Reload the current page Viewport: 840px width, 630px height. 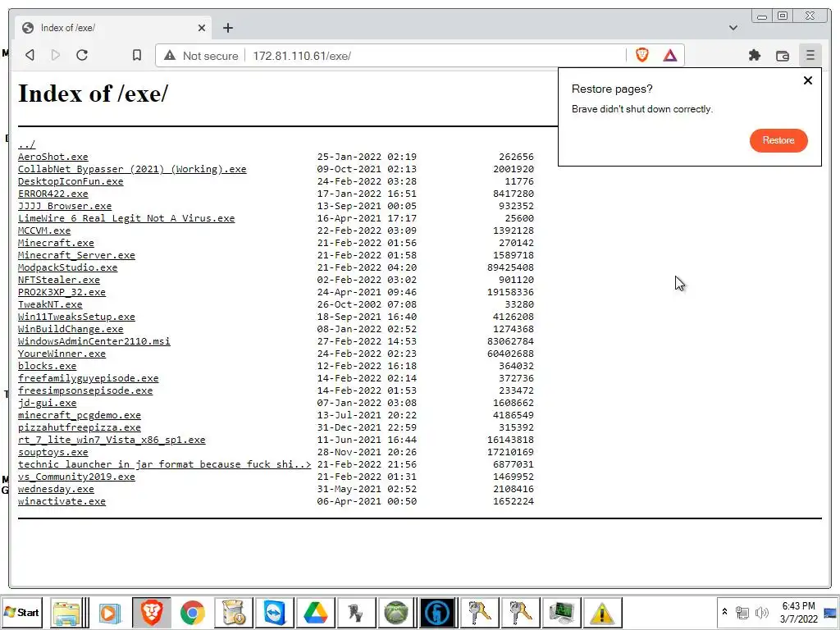click(82, 55)
